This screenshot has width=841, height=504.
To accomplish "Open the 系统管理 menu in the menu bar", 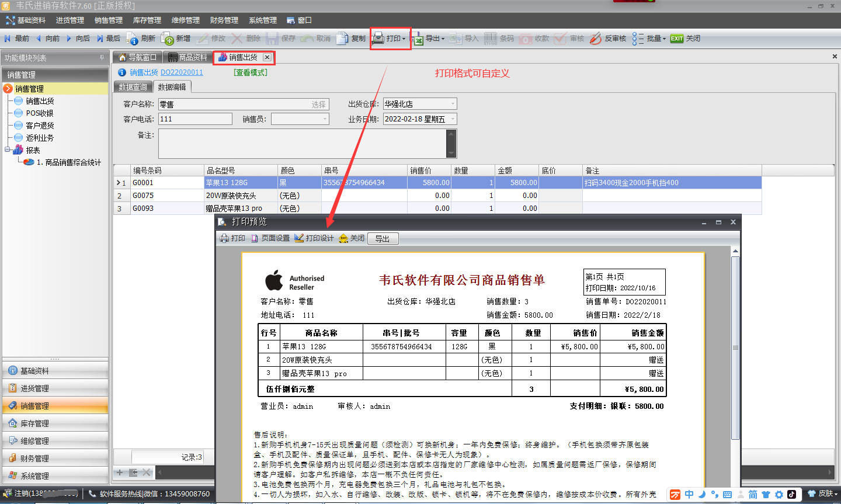I will coord(263,20).
